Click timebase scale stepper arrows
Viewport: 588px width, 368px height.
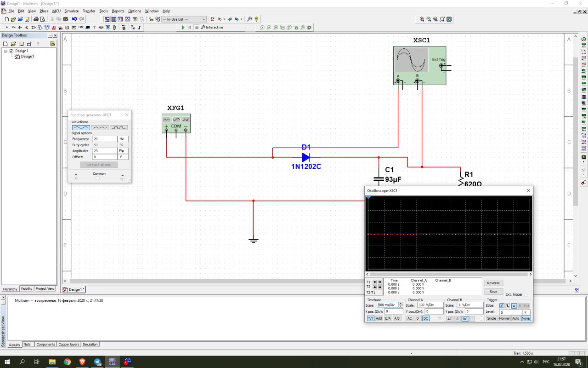(x=401, y=305)
